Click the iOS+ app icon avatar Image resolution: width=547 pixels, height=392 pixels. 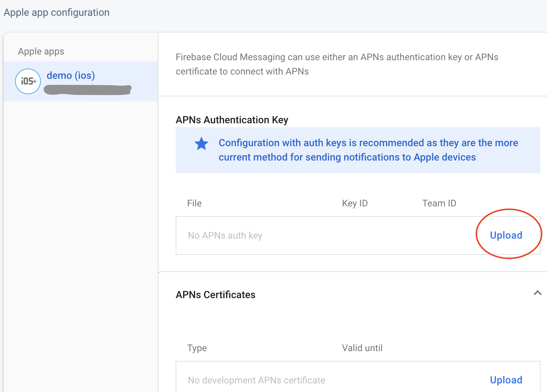pyautogui.click(x=28, y=81)
